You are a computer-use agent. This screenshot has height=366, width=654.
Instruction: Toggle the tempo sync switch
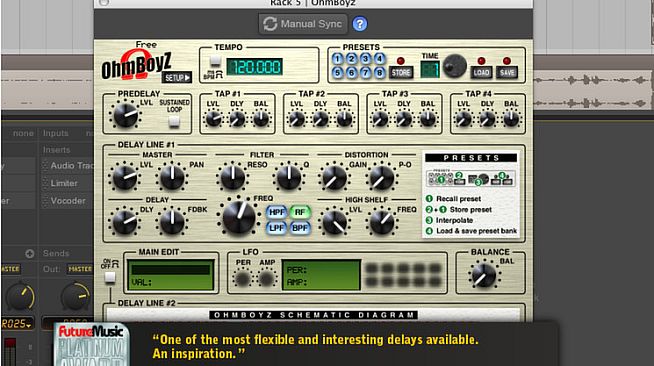[x=215, y=61]
